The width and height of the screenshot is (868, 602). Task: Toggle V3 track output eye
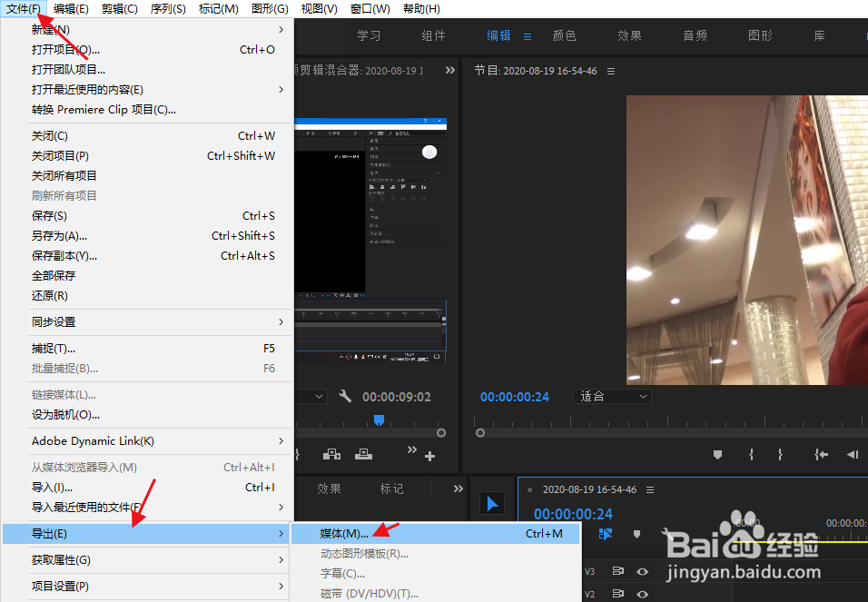click(x=642, y=571)
